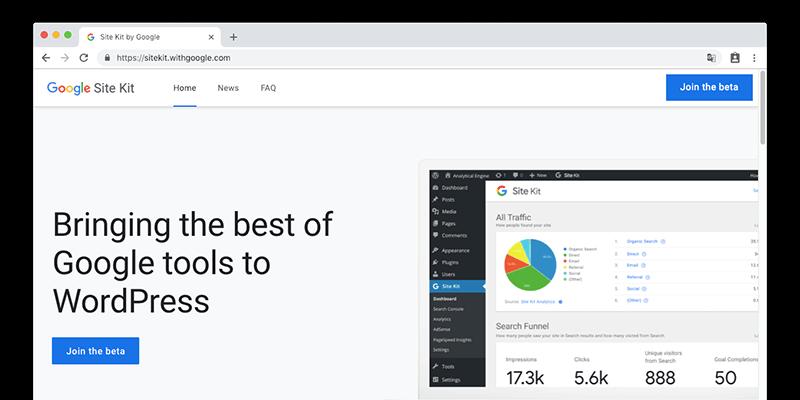800x400 pixels.
Task: Click the Referral link in traffic list
Action: (635, 277)
